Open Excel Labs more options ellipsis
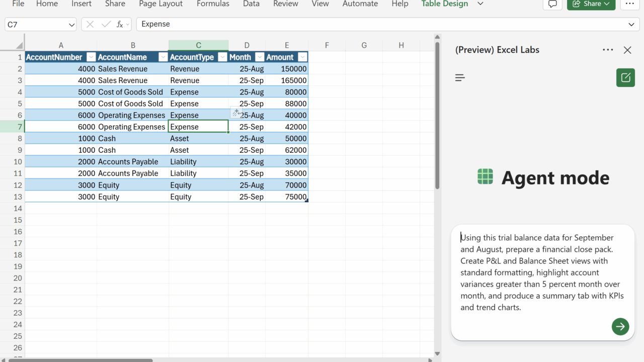This screenshot has height=362, width=644. point(608,50)
